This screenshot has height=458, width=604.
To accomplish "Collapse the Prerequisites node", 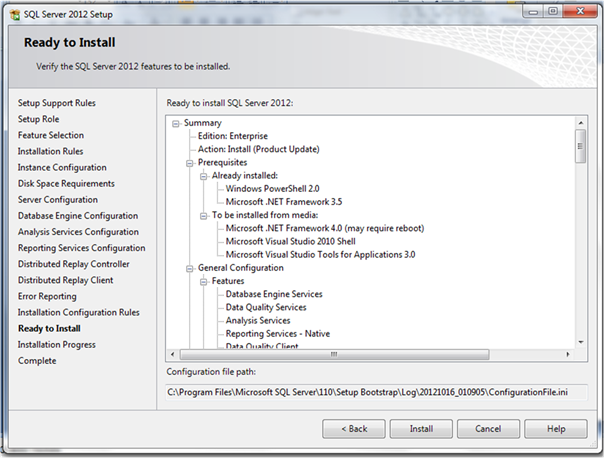I will click(x=190, y=163).
